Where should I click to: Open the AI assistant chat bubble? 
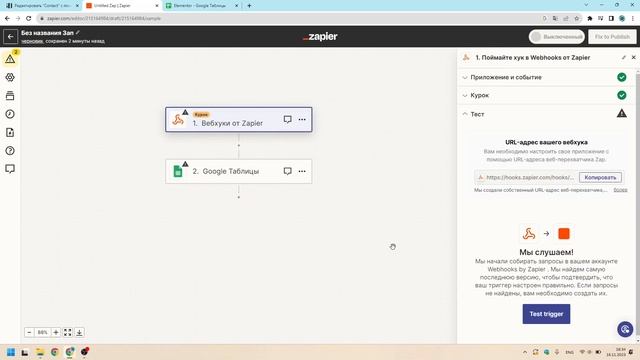click(x=625, y=329)
